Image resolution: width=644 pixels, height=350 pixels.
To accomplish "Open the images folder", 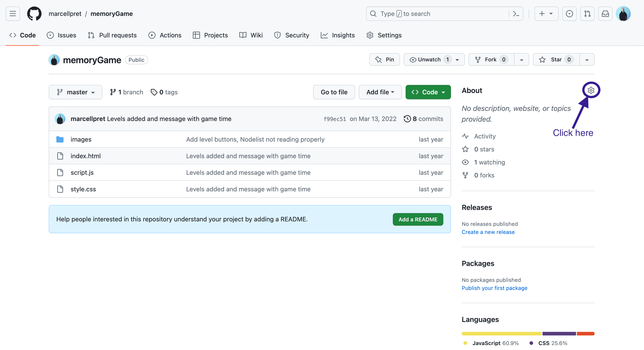I will pos(81,139).
